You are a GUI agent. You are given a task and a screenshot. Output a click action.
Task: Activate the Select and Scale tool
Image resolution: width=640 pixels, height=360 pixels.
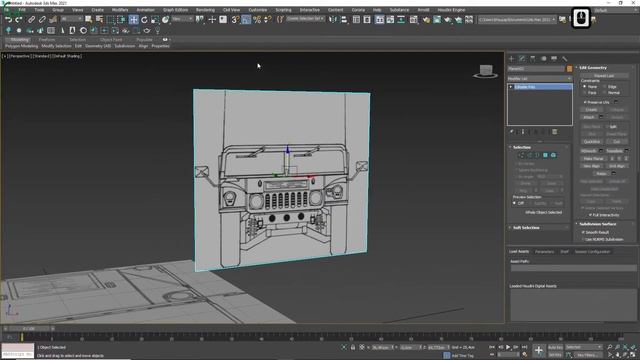(x=155, y=19)
